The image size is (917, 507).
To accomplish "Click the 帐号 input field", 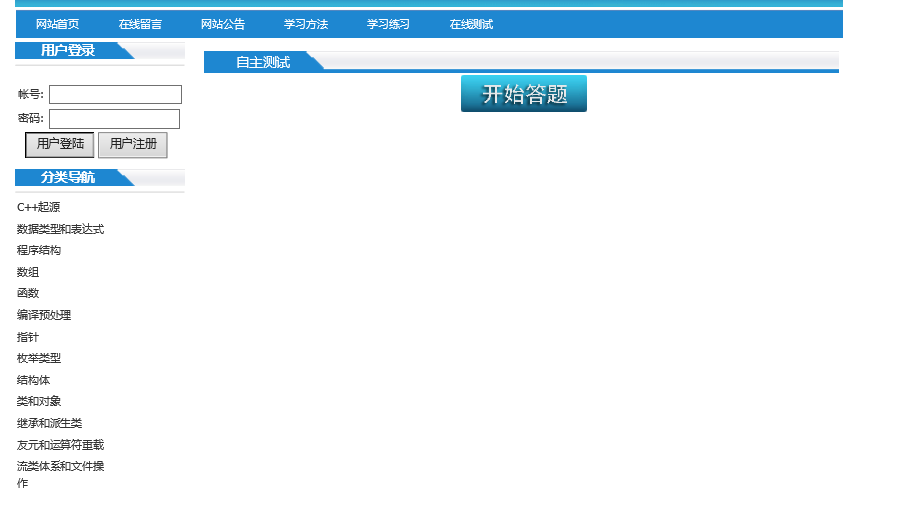I will coord(115,95).
